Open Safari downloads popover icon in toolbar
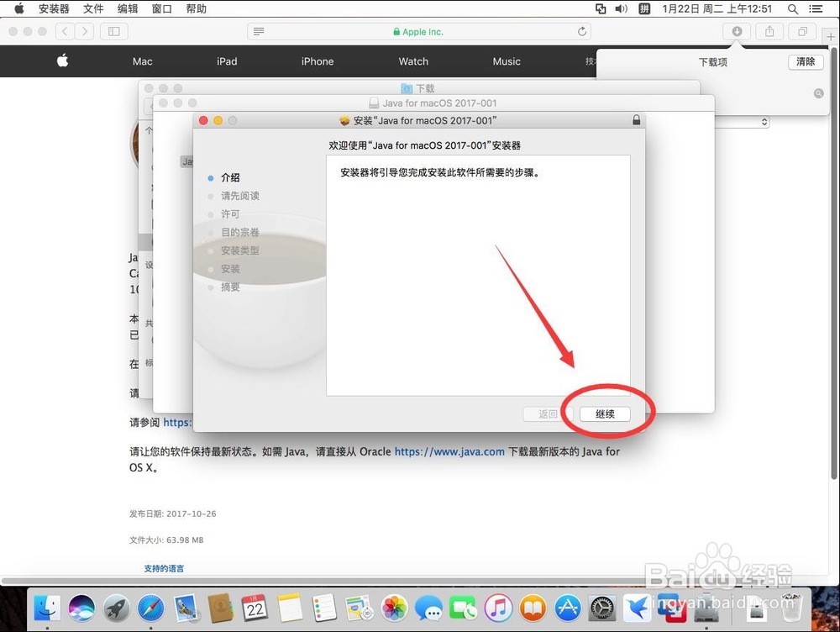This screenshot has height=632, width=840. click(737, 31)
